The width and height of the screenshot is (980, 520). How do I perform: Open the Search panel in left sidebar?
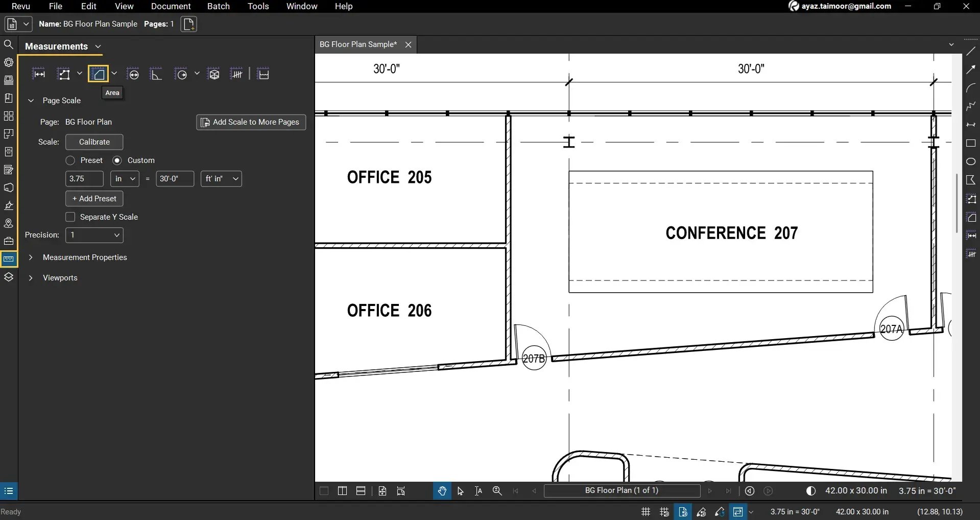(9, 45)
